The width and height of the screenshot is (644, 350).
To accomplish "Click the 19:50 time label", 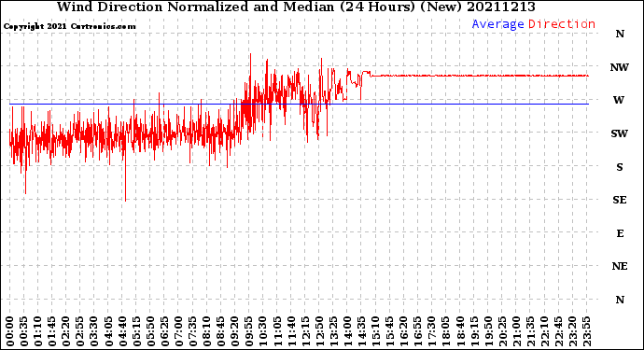I will pyautogui.click(x=487, y=331).
